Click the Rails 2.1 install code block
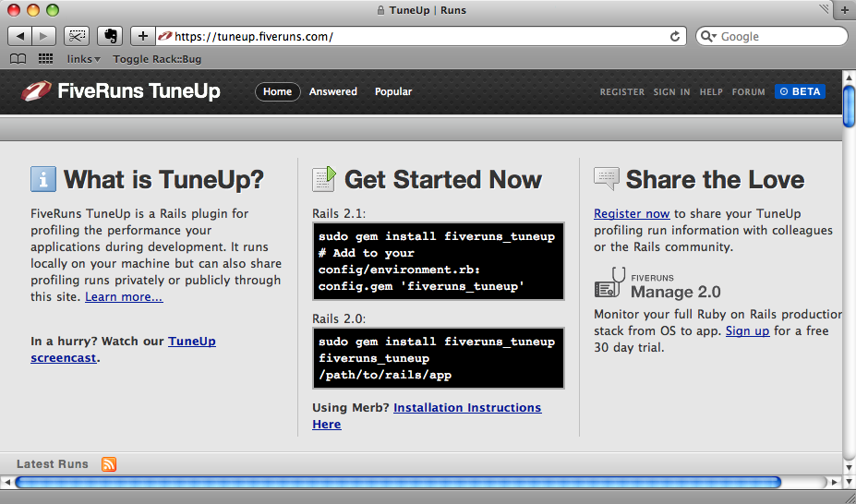Viewport: 856px width, 504px height. click(439, 261)
